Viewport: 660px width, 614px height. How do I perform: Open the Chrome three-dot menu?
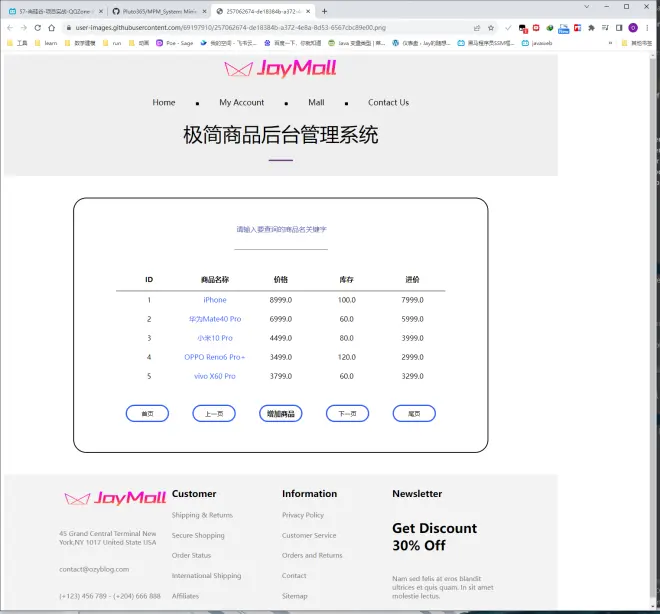point(647,28)
